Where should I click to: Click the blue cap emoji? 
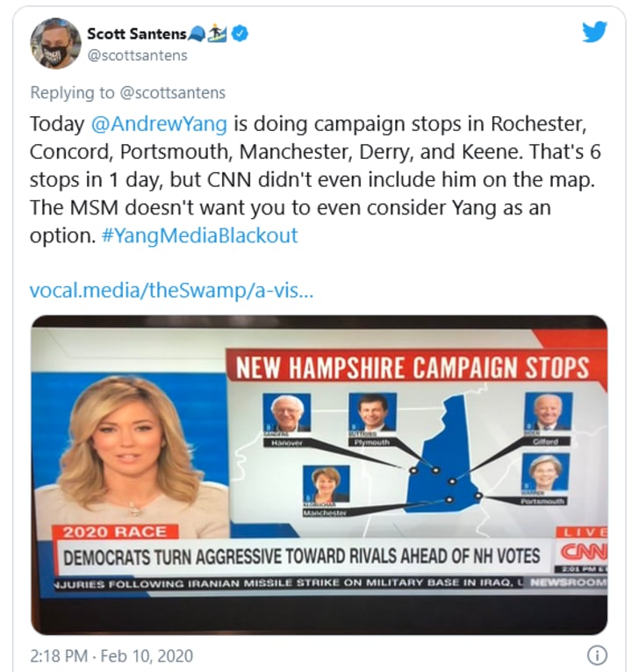(197, 34)
